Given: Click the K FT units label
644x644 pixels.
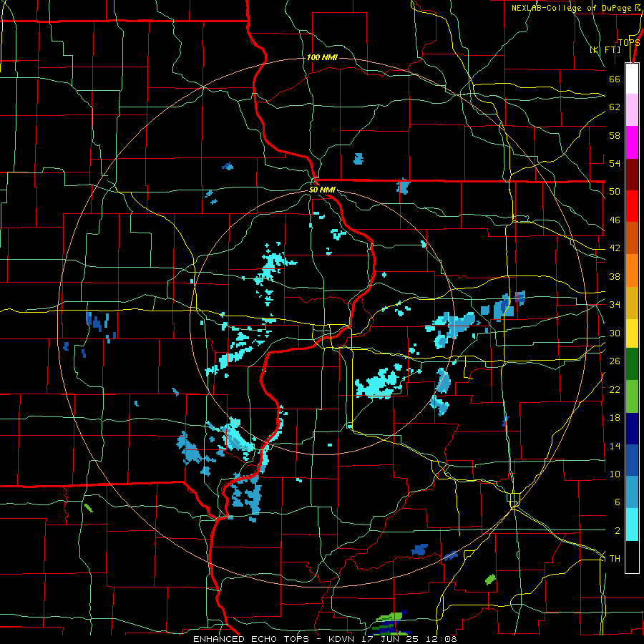Looking at the screenshot, I should pos(605,49).
